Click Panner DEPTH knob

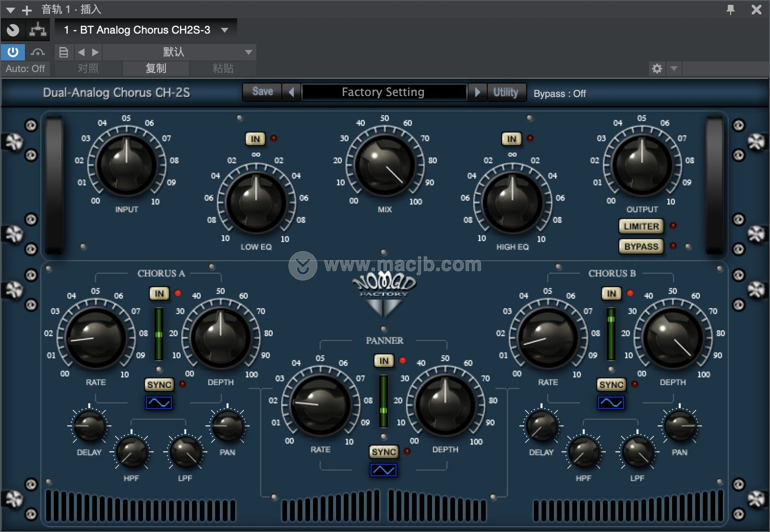pyautogui.click(x=445, y=405)
